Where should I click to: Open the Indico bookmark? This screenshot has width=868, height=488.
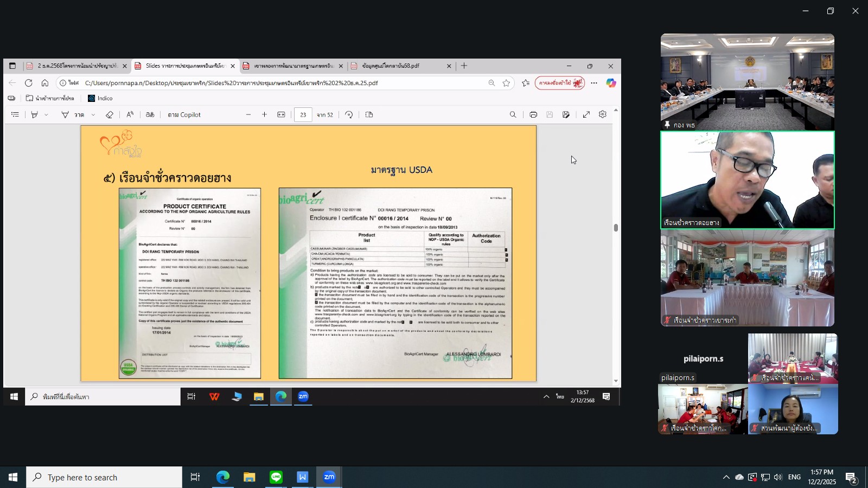pyautogui.click(x=100, y=99)
